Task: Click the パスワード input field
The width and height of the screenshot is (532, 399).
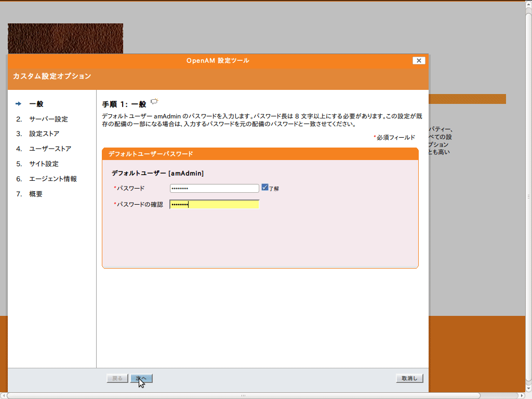Action: click(x=215, y=188)
